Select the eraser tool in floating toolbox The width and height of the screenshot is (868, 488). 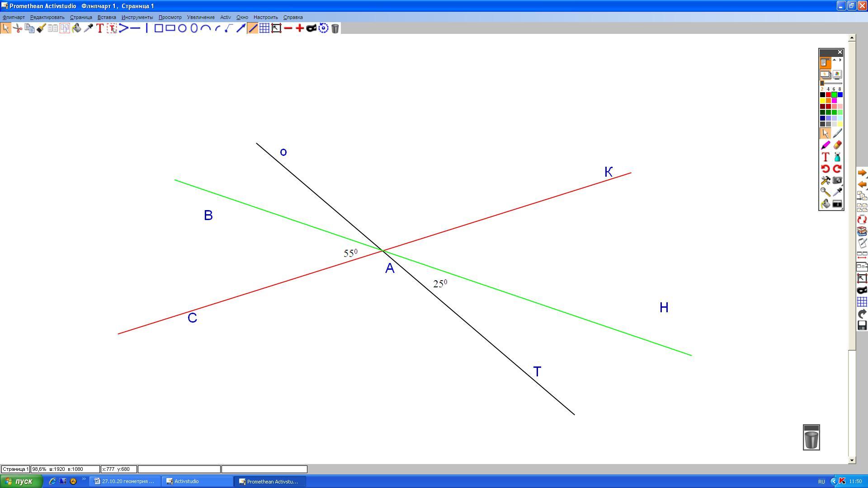(x=837, y=145)
